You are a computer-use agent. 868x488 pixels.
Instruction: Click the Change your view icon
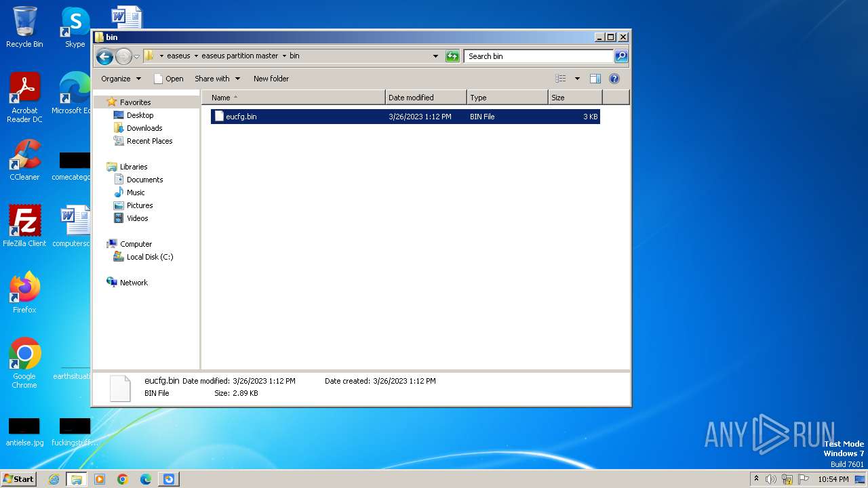560,79
